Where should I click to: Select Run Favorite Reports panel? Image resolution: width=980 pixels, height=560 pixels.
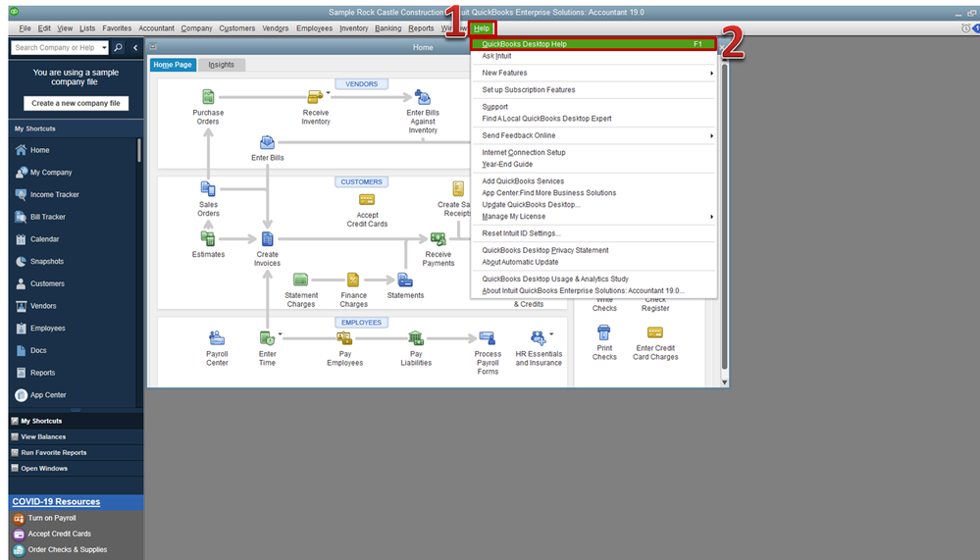click(77, 452)
